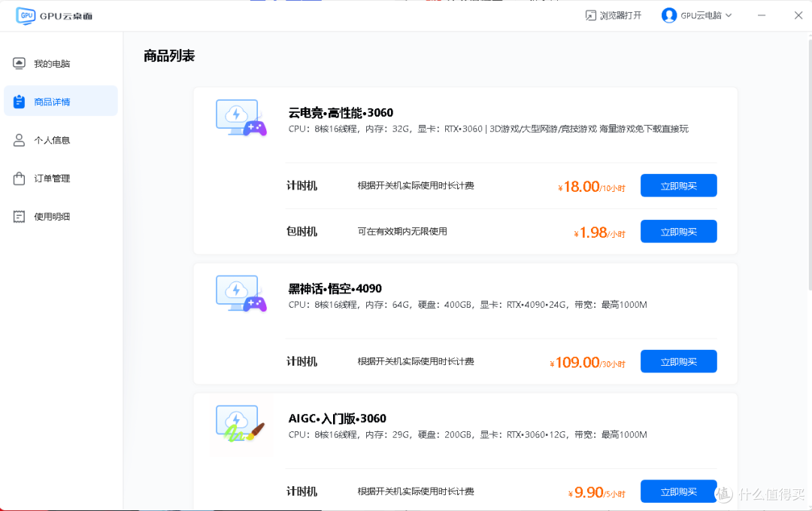Buy the AIGC·入门版·3060 计时机 plan
The height and width of the screenshot is (511, 812).
click(x=678, y=491)
